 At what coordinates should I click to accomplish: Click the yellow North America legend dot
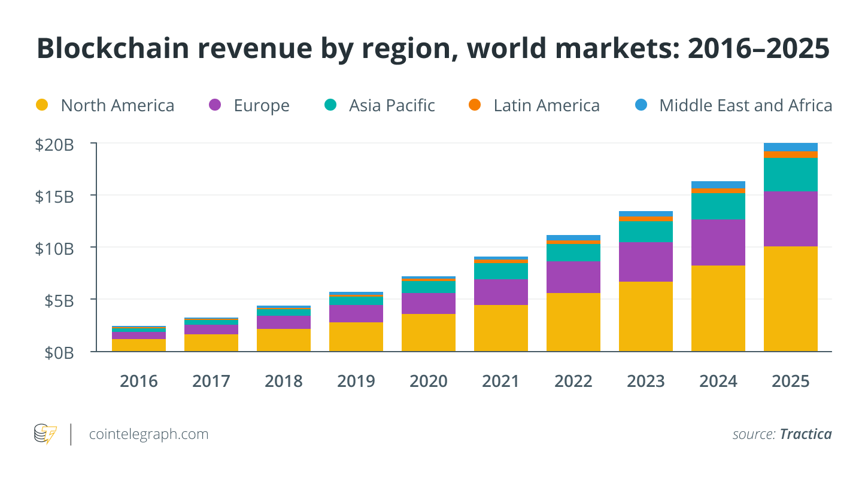click(x=41, y=105)
